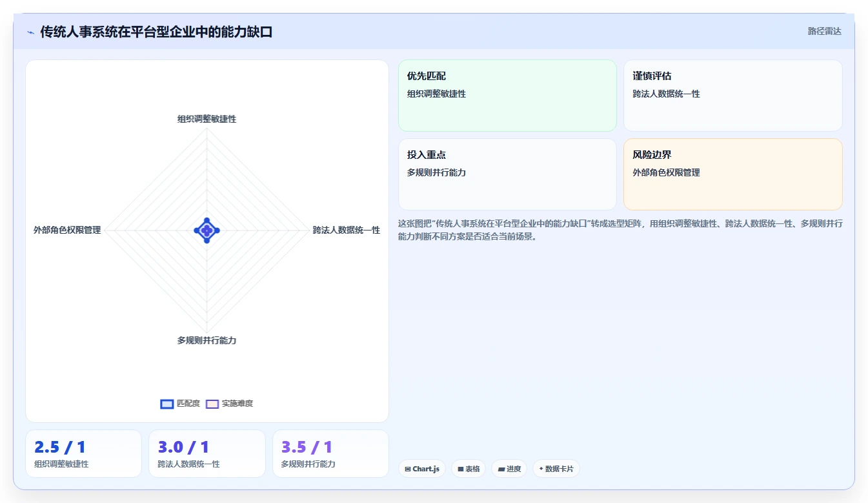Open the 风险边界 card
The width and height of the screenshot is (868, 503).
coord(733,174)
